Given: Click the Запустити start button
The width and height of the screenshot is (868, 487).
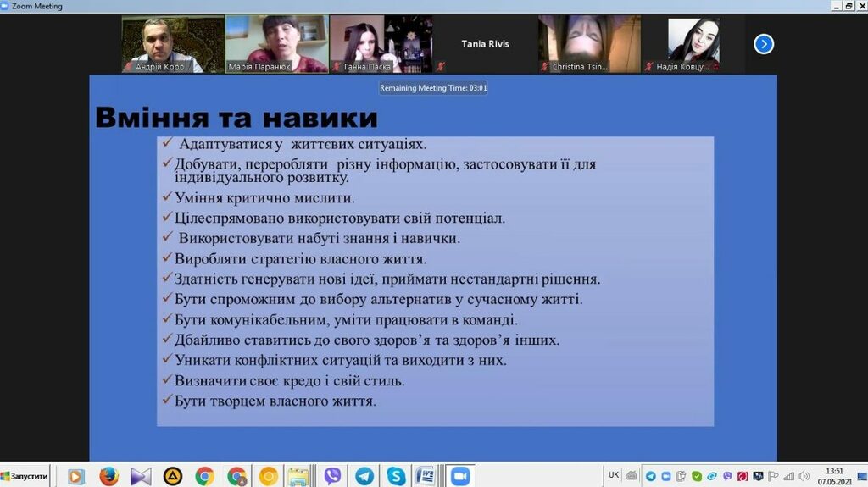Looking at the screenshot, I should click(25, 476).
